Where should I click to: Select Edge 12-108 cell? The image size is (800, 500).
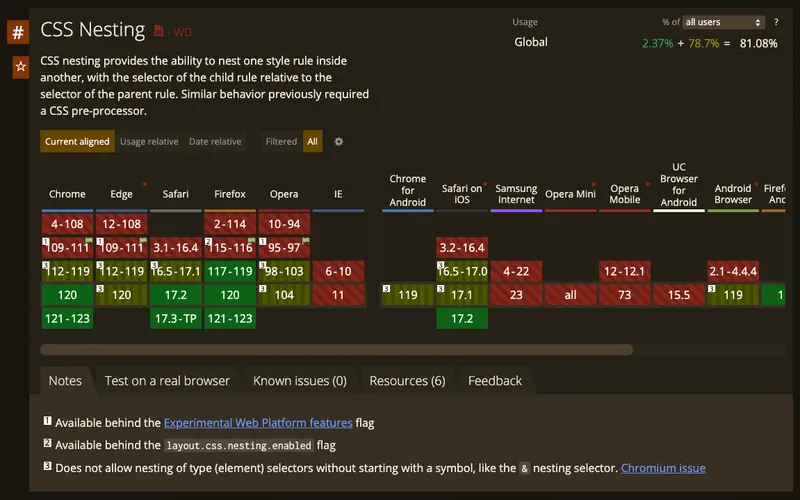(x=121, y=224)
